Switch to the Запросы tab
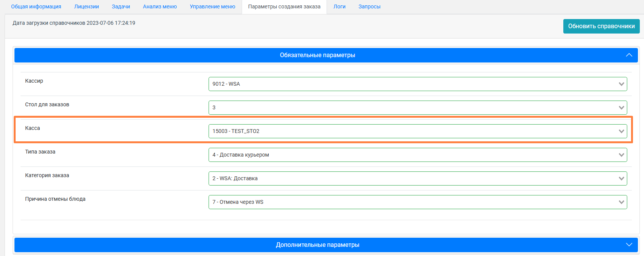Screen dimensions: 644x256 [369, 6]
